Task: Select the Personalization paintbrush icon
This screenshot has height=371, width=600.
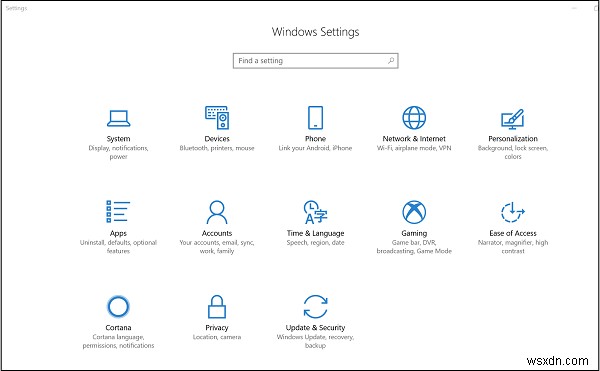Action: pyautogui.click(x=513, y=119)
